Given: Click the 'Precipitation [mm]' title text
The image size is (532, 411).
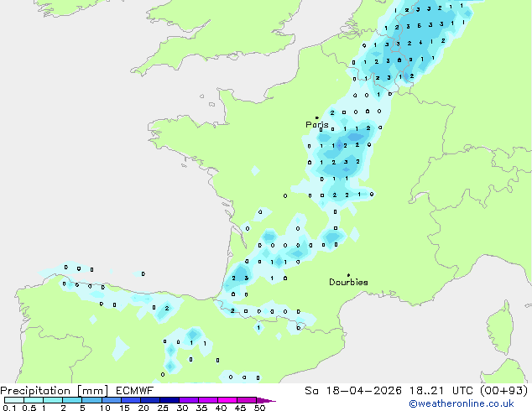Looking at the screenshot, I should point(55,391).
